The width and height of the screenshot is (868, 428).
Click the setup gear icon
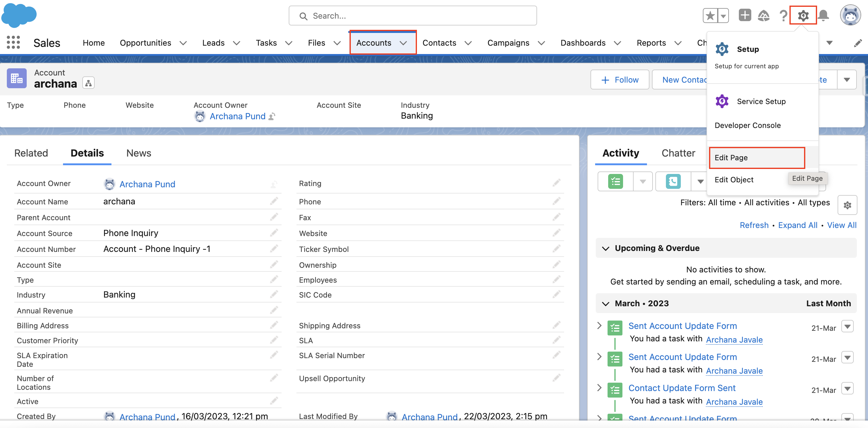click(803, 16)
